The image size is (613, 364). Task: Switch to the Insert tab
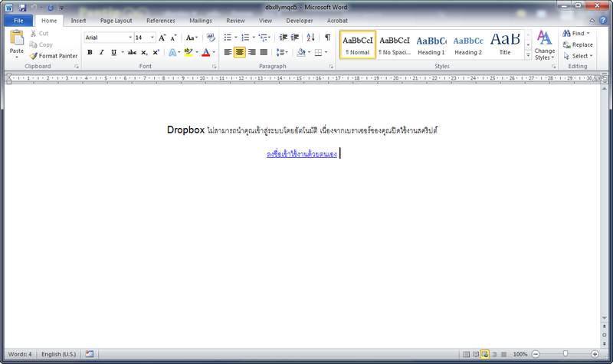(x=78, y=21)
